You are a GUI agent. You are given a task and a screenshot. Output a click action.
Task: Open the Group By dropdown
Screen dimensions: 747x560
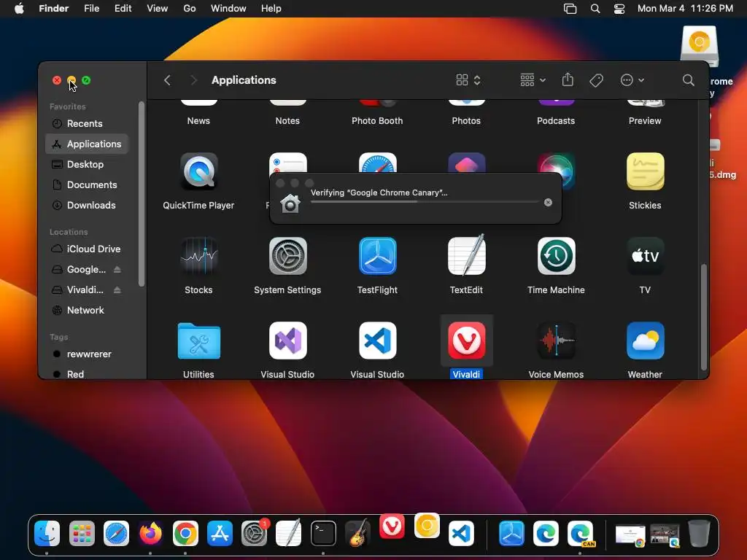coord(533,80)
